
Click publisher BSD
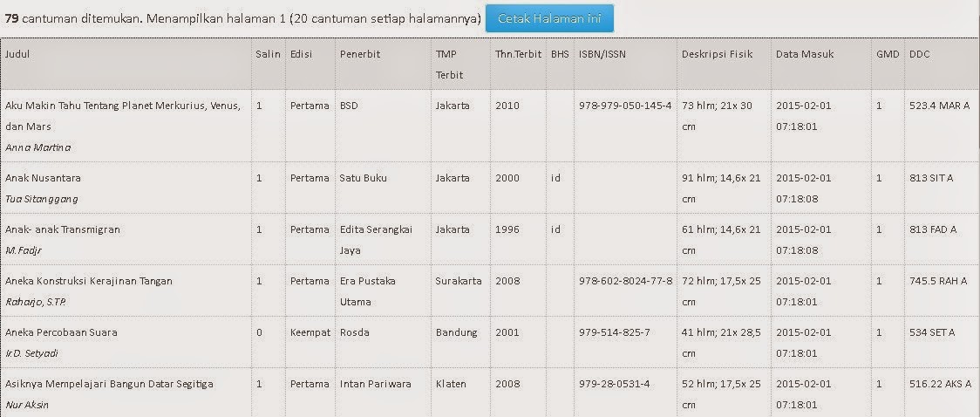(349, 106)
